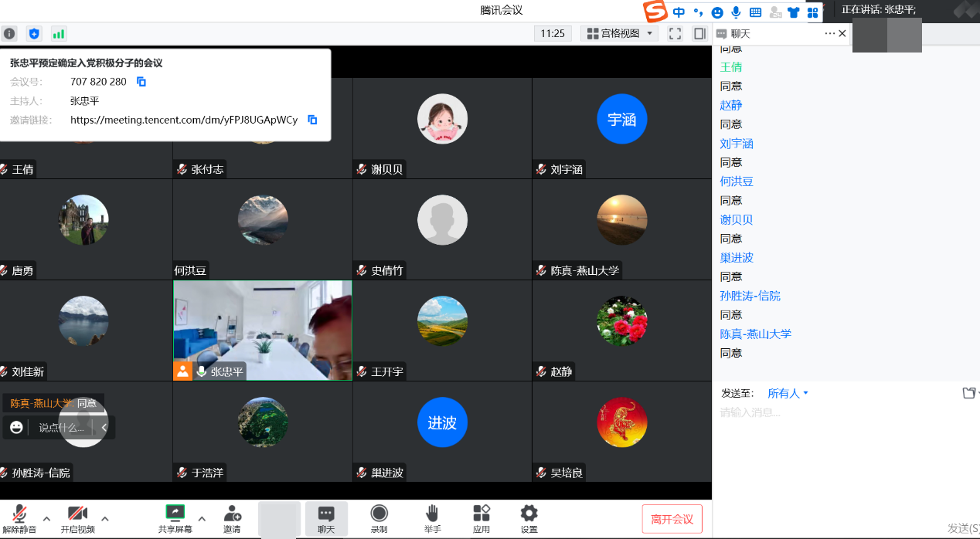Screen dimensions: 980x539
Task: Expand the audio options arrow next to mute
Action: tap(46, 518)
